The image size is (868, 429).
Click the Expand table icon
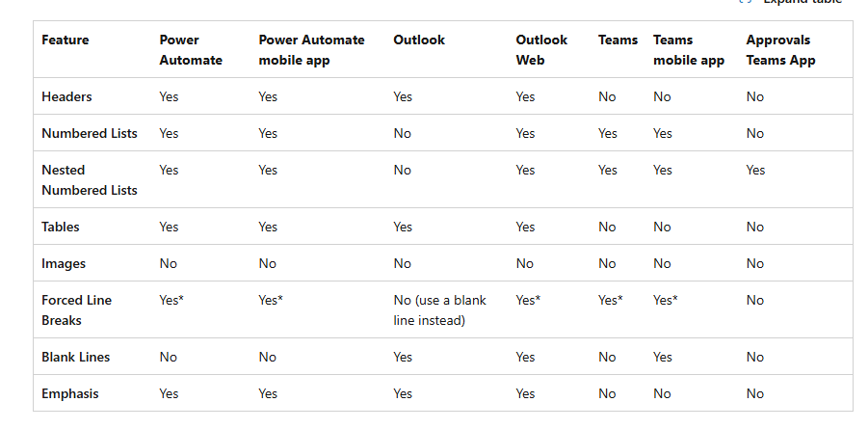pyautogui.click(x=746, y=2)
